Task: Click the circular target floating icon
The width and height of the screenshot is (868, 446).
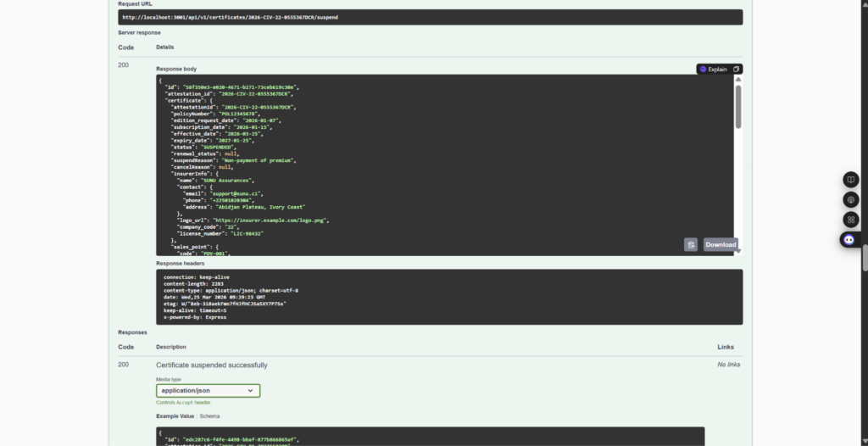Action: point(851,199)
